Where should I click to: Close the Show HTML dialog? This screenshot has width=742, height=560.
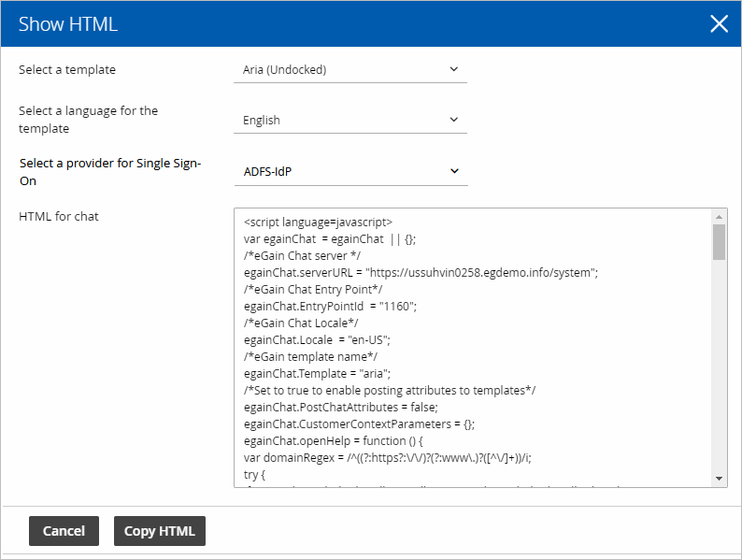click(x=719, y=23)
